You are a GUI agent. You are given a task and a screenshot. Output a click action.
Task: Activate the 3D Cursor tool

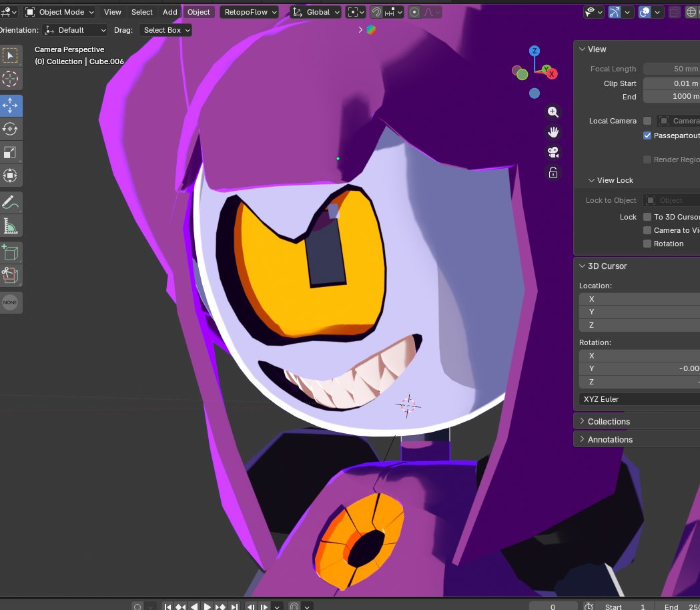click(x=10, y=79)
